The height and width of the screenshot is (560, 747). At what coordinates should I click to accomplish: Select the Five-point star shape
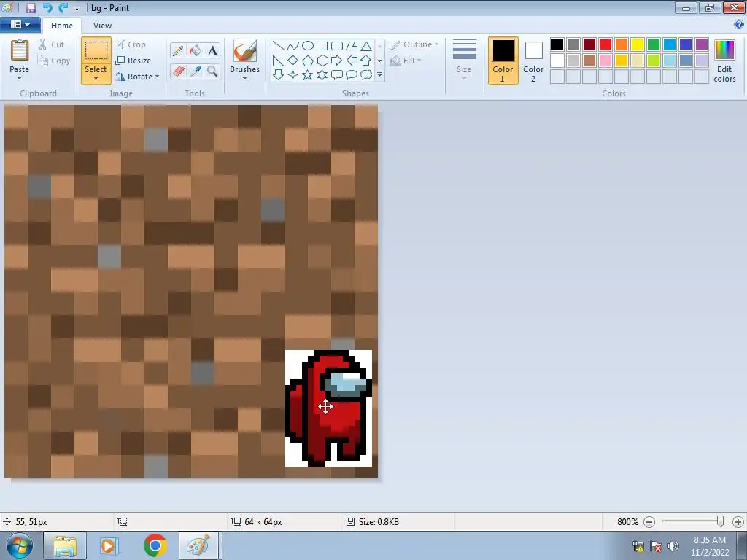coord(308,75)
